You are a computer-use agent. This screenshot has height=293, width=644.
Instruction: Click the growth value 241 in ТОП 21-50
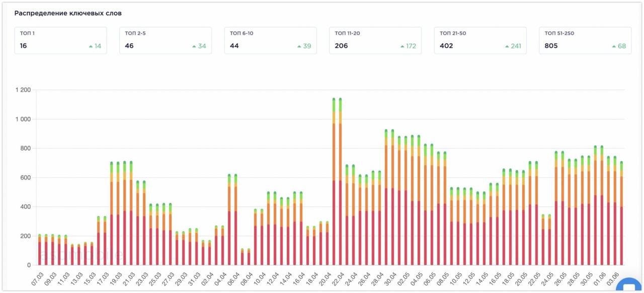pyautogui.click(x=515, y=46)
